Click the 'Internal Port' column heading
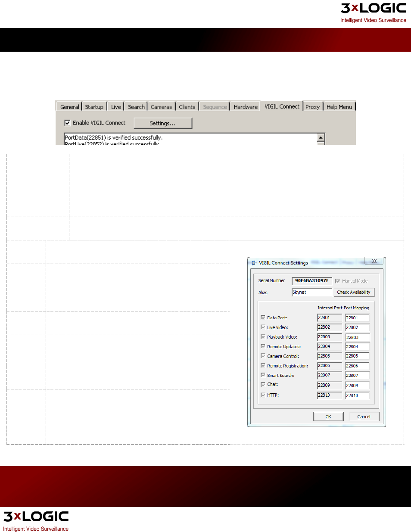This screenshot has width=411, height=532. [x=330, y=308]
